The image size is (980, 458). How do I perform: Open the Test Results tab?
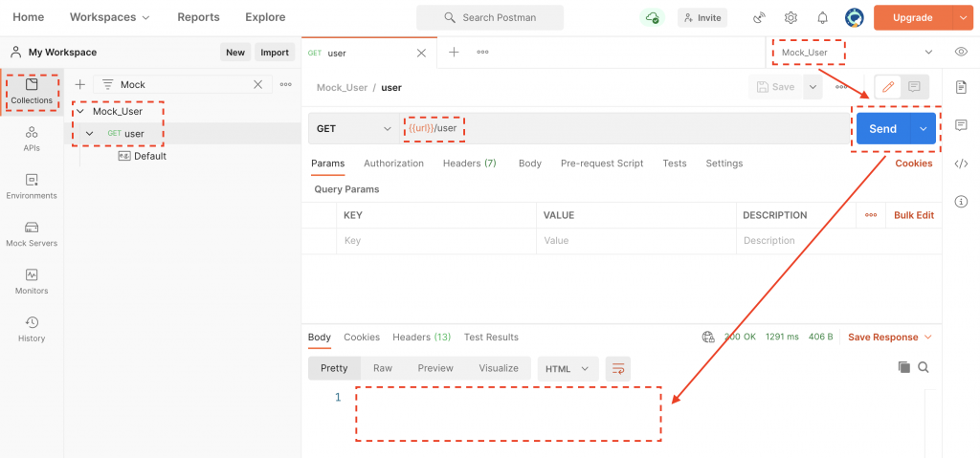tap(491, 337)
